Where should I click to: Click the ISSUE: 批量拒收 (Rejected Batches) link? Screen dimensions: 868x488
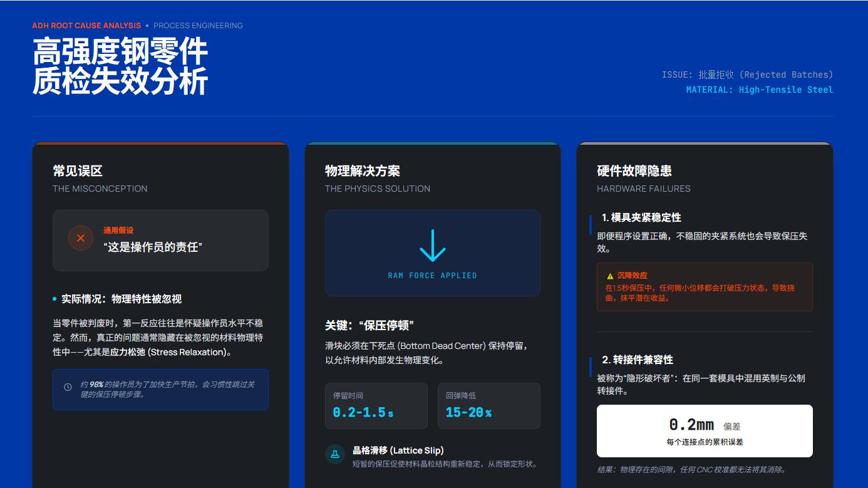tap(748, 75)
